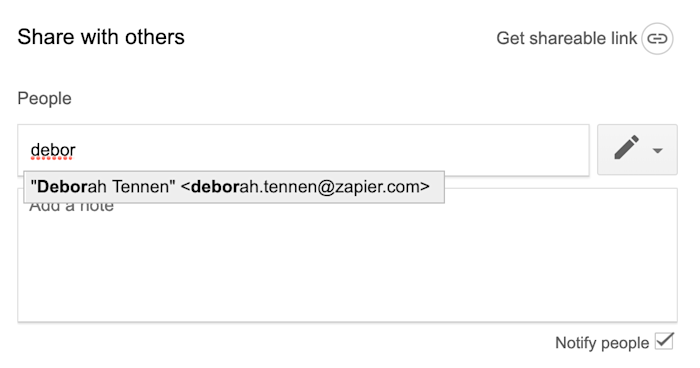Click the Add a note placeholder text
The height and width of the screenshot is (368, 700).
point(71,207)
